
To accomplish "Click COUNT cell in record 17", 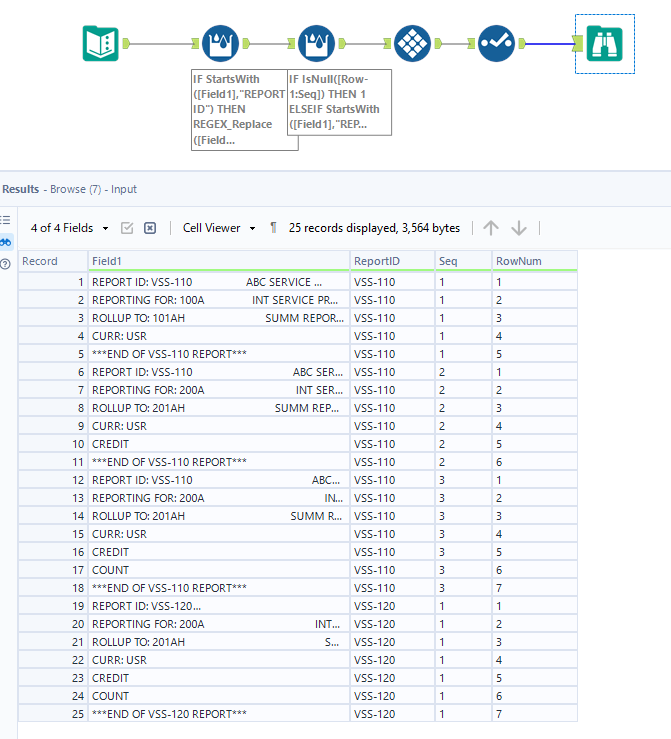I will tap(219, 570).
